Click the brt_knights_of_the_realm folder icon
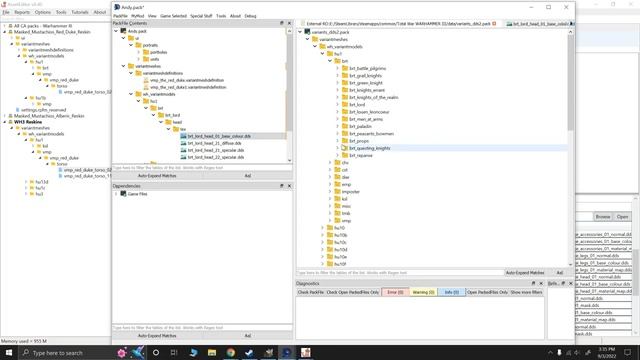Viewport: 640px width, 360px height. coord(345,97)
